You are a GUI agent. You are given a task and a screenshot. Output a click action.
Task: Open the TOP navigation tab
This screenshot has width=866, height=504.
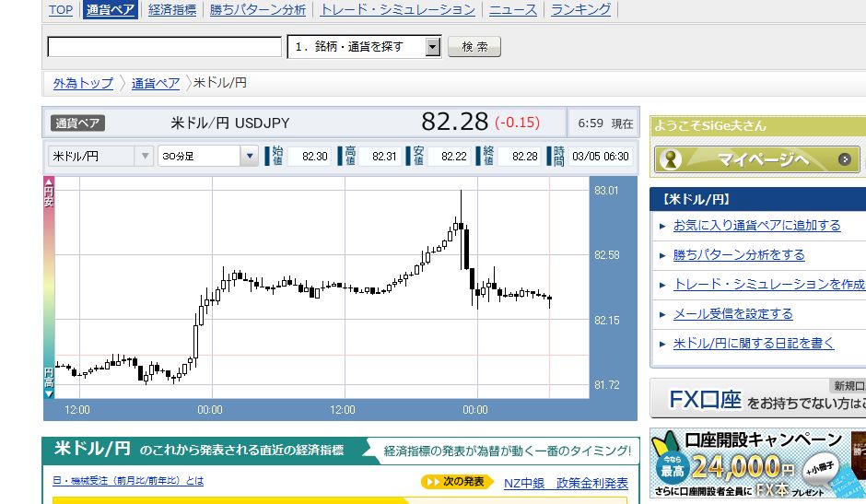click(61, 9)
